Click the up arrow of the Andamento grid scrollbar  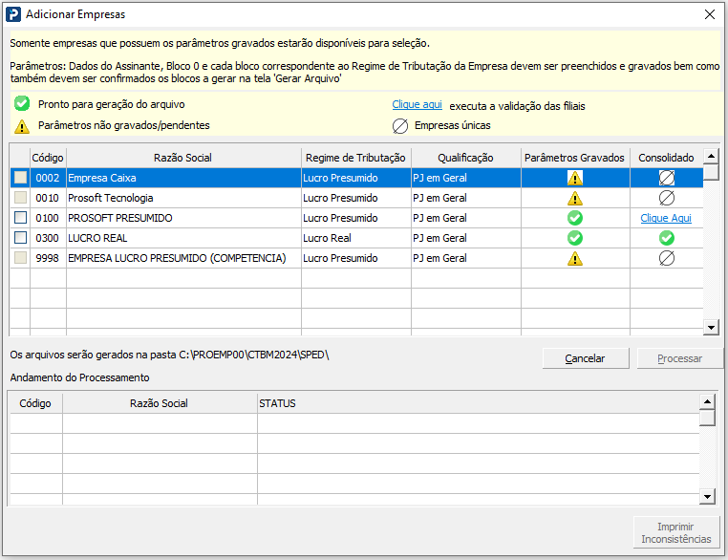707,402
